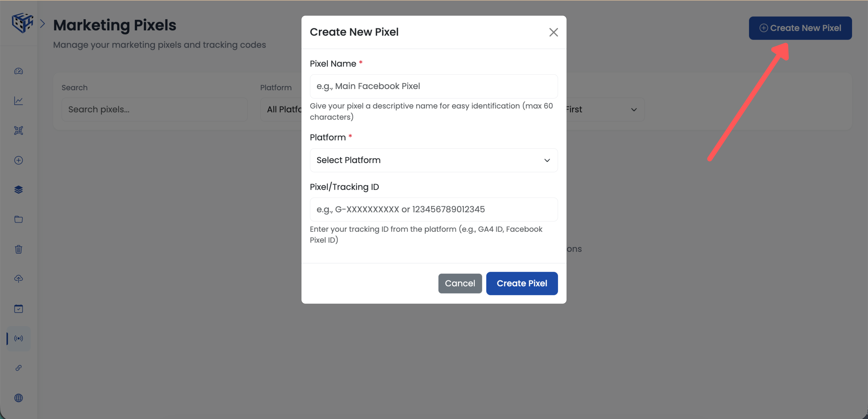
Task: Open the Select Platform dropdown in the dialog
Action: [x=433, y=160]
